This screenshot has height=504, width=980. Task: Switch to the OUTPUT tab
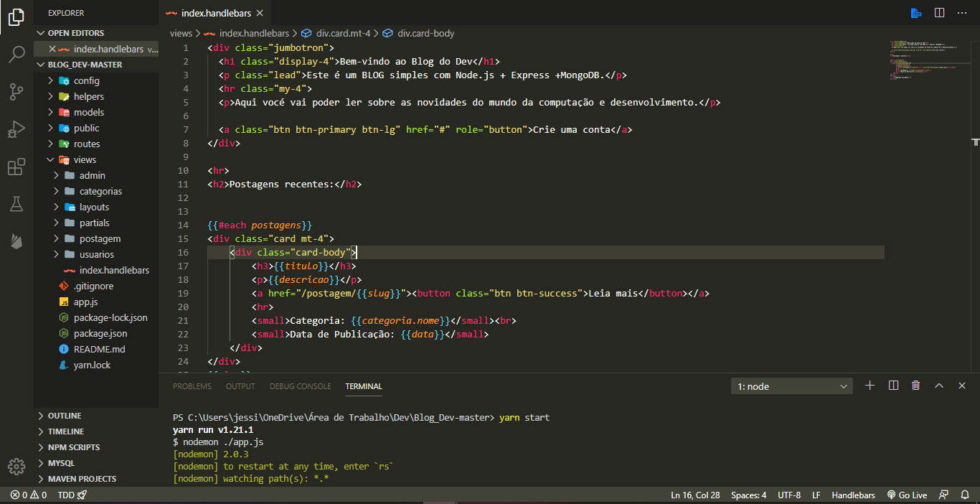click(x=240, y=386)
